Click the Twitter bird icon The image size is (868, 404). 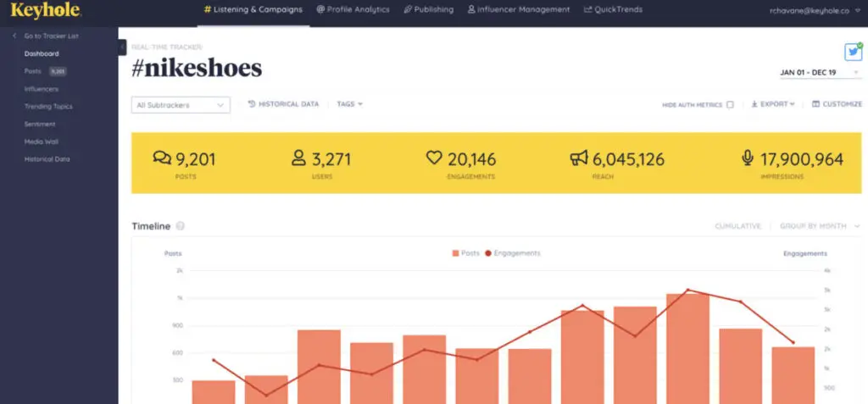tap(852, 52)
